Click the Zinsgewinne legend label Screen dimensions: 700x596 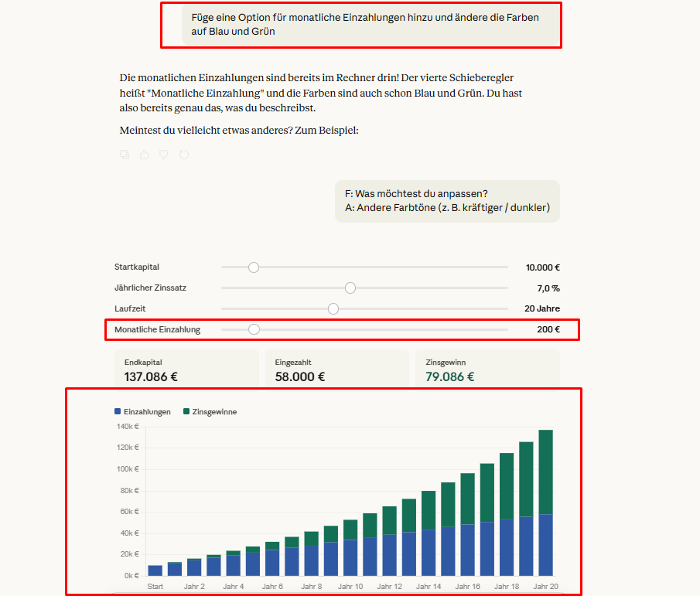point(215,412)
